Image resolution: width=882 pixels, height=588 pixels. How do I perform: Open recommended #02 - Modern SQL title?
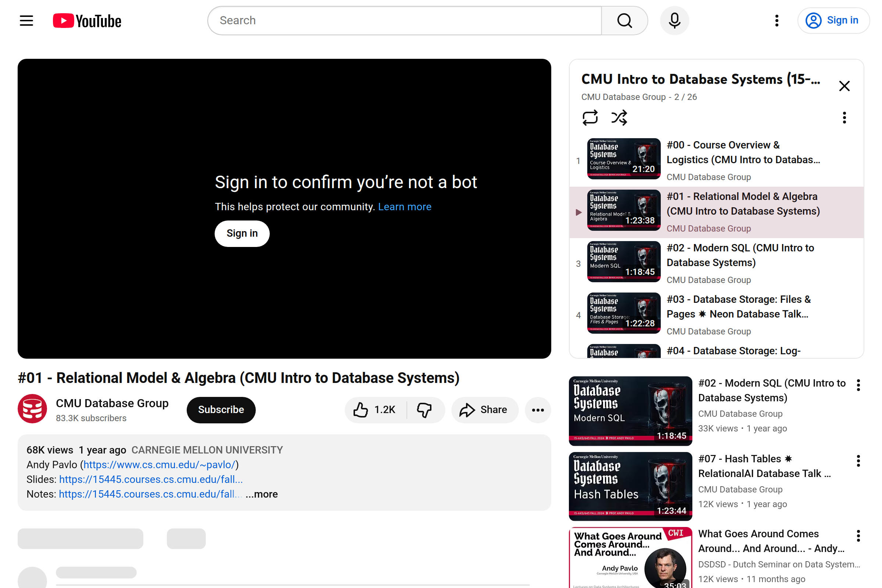[x=772, y=390]
